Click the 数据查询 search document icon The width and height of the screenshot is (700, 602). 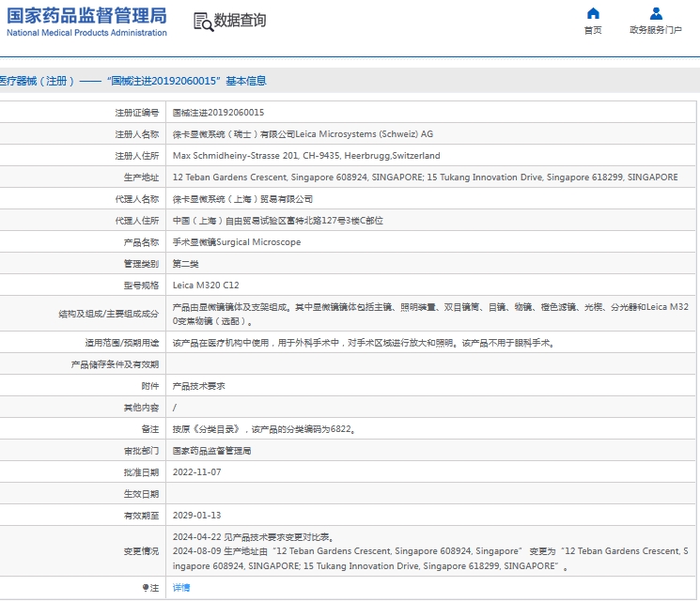tap(203, 22)
